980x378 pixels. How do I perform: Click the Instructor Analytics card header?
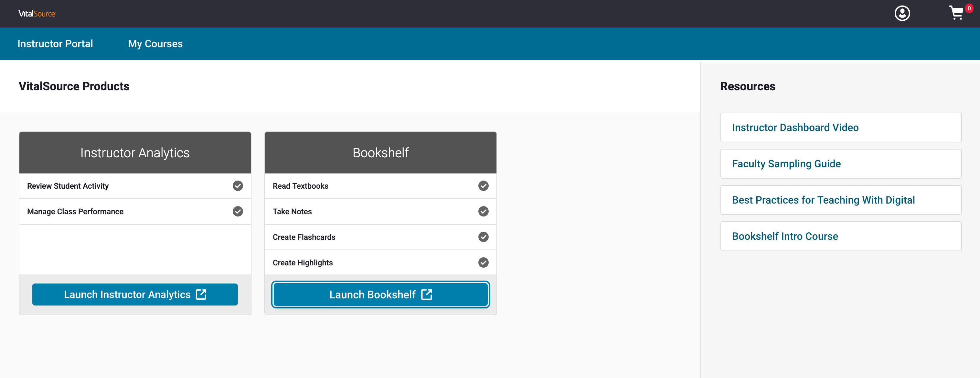[135, 153]
